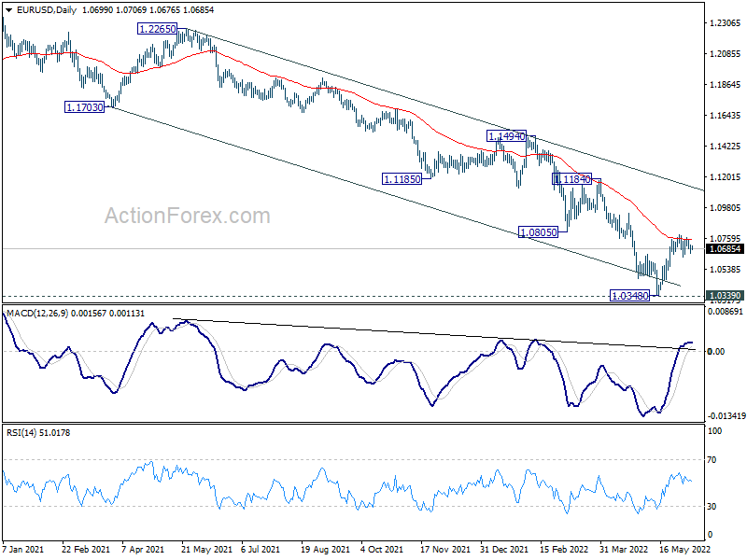This screenshot has height=560, width=747.
Task: Click the 1.14225 price axis value
Action: tap(726, 147)
